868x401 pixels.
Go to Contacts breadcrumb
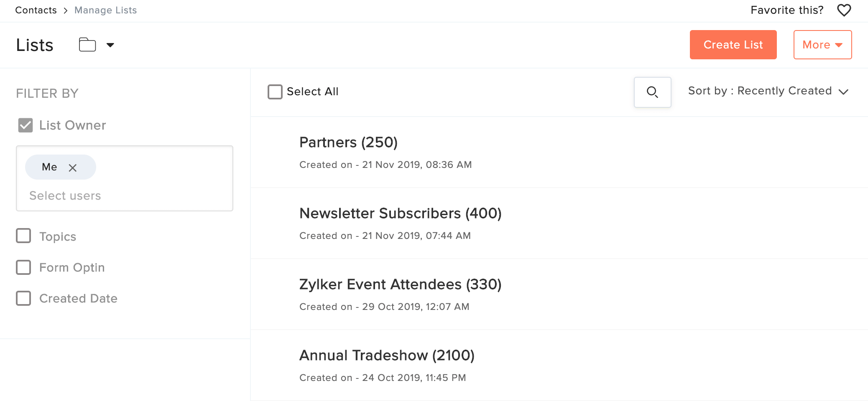pos(36,10)
